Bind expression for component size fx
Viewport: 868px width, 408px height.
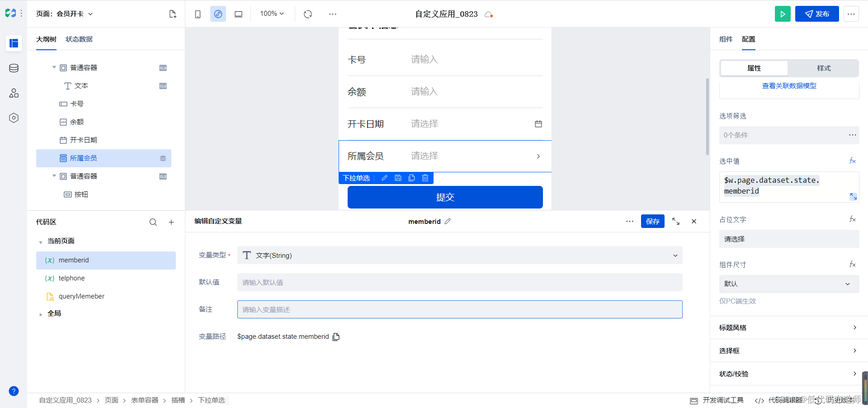[x=853, y=264]
